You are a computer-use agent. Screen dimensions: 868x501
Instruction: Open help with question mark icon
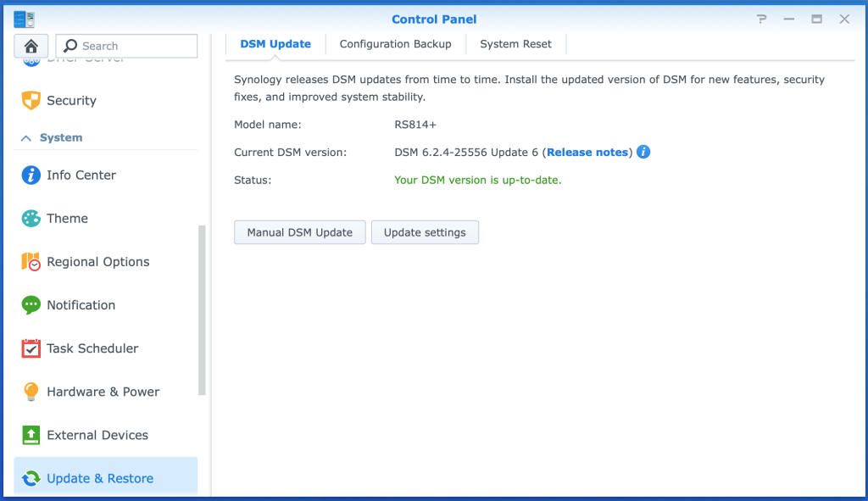762,19
